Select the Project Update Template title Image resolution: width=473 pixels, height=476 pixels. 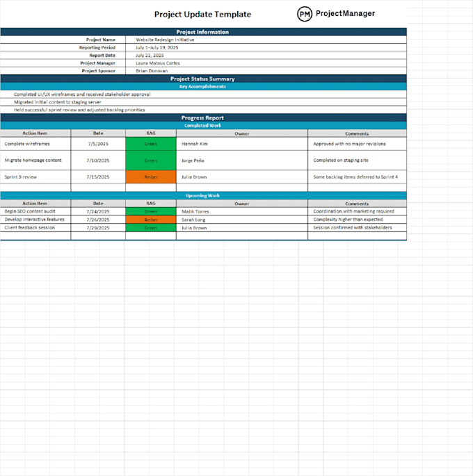(202, 15)
